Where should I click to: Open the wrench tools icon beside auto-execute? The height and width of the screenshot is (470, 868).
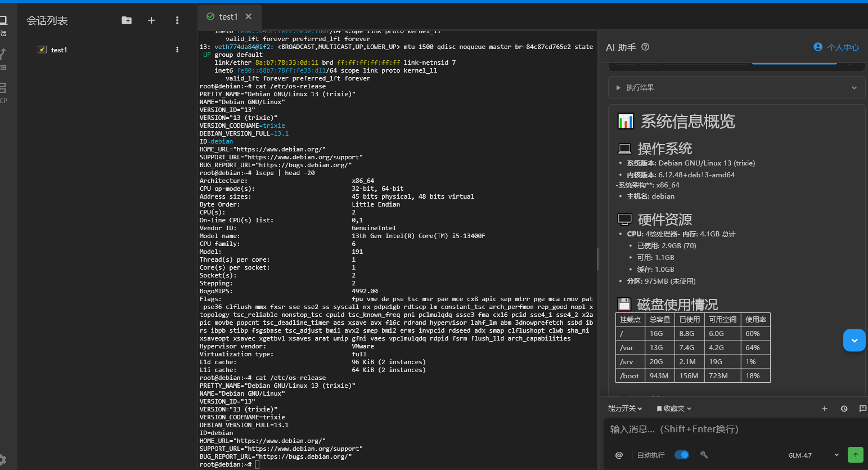(x=704, y=455)
